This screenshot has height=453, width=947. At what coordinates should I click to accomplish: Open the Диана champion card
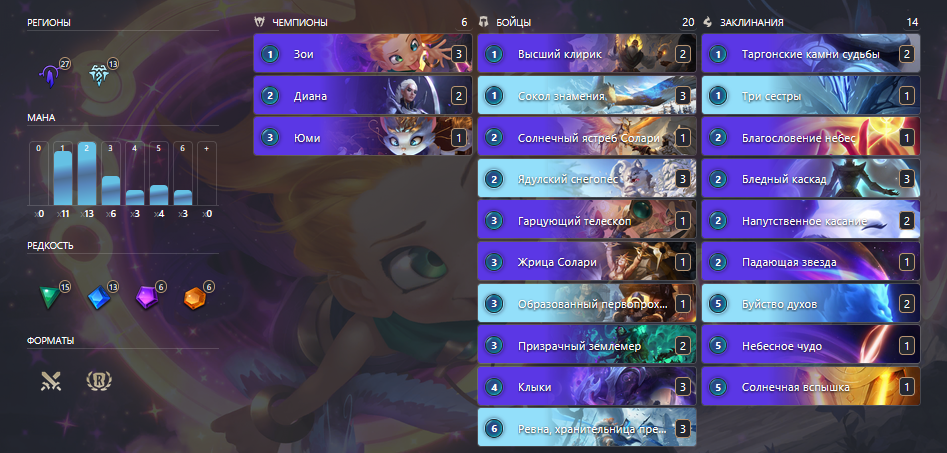[x=362, y=95]
